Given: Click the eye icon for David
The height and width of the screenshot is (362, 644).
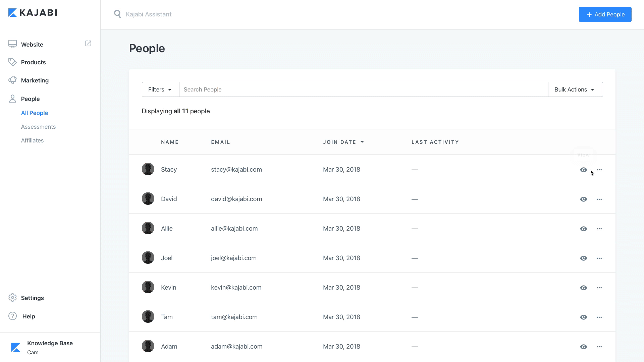Looking at the screenshot, I should point(584,199).
